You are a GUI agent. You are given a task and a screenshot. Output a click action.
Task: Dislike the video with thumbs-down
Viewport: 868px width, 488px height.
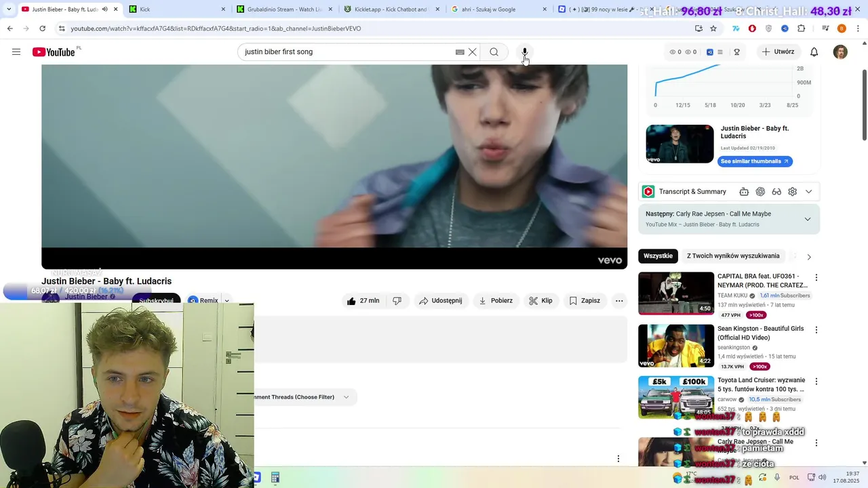[397, 301]
